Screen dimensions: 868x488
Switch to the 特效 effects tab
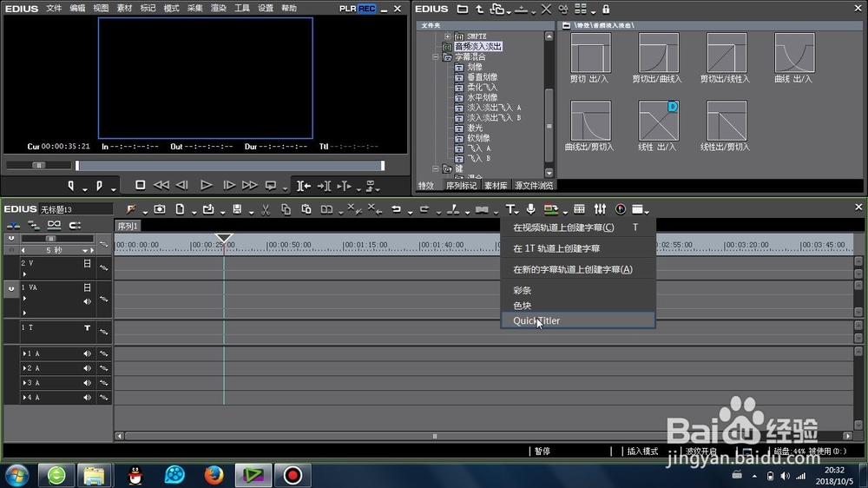425,186
